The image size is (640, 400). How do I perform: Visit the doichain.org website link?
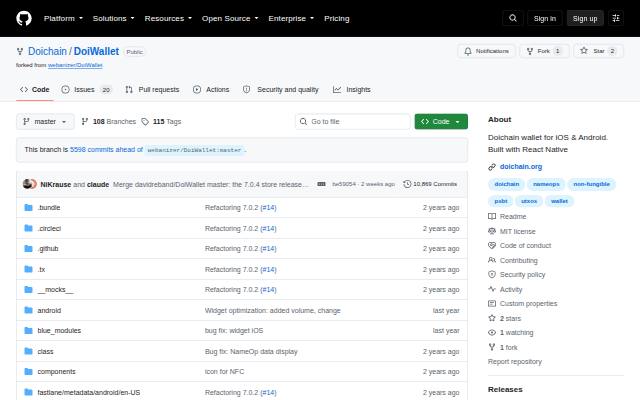521,167
